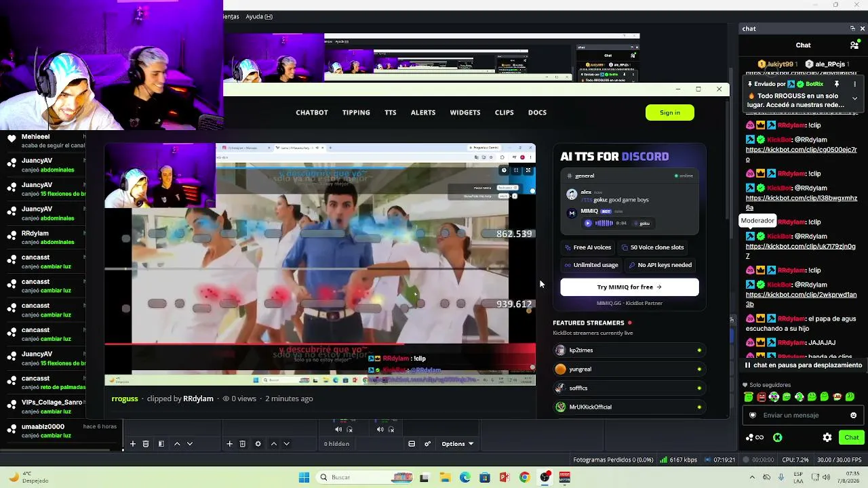Remove selected scene with trash icon
This screenshot has height=488, width=868.
tap(146, 444)
